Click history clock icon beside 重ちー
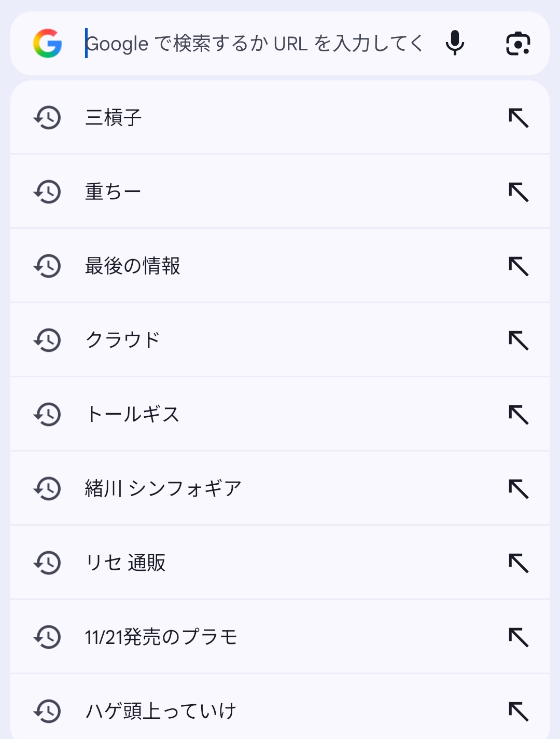The width and height of the screenshot is (560, 739). (x=48, y=192)
